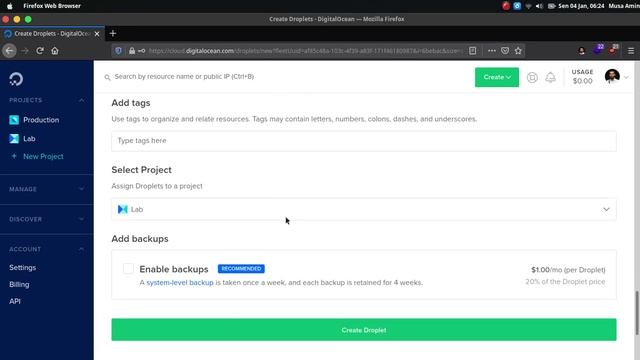Bookmark this page with the star
The image size is (640, 360).
pyautogui.click(x=518, y=51)
